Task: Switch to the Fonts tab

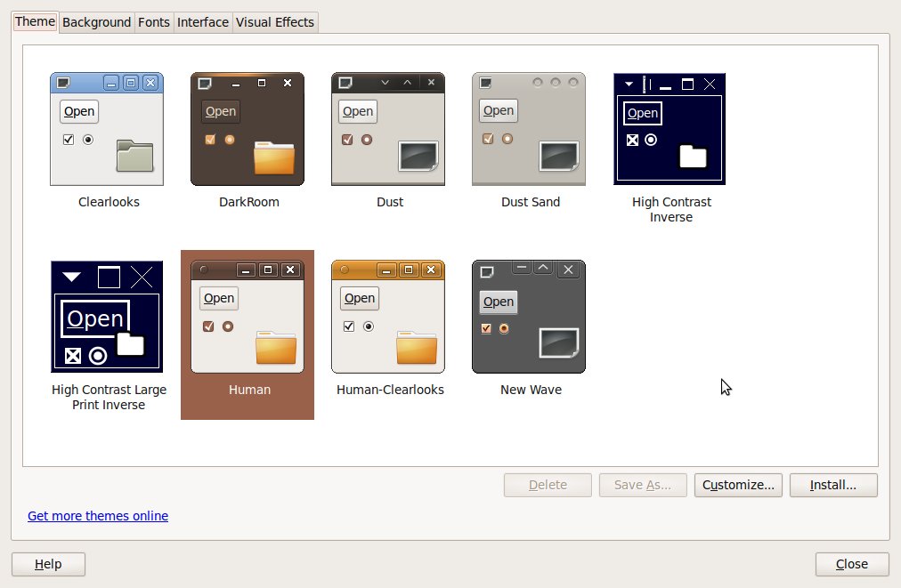Action: (x=154, y=22)
